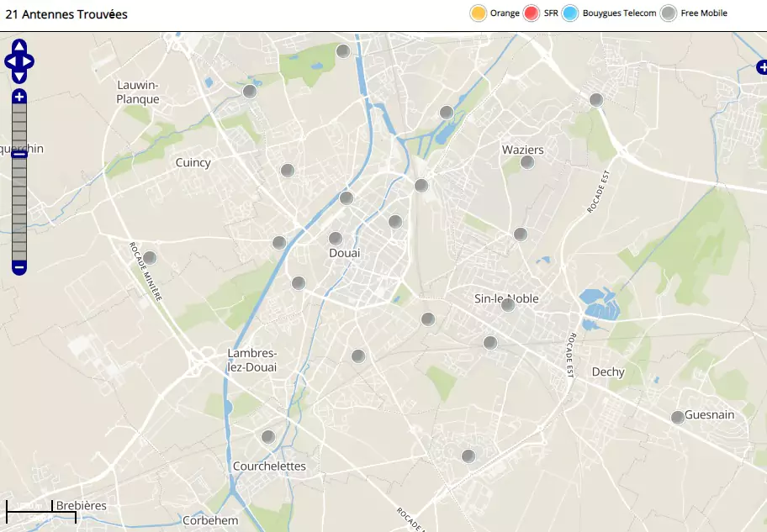Click the Free Mobile legend label
The height and width of the screenshot is (532, 767).
[704, 13]
